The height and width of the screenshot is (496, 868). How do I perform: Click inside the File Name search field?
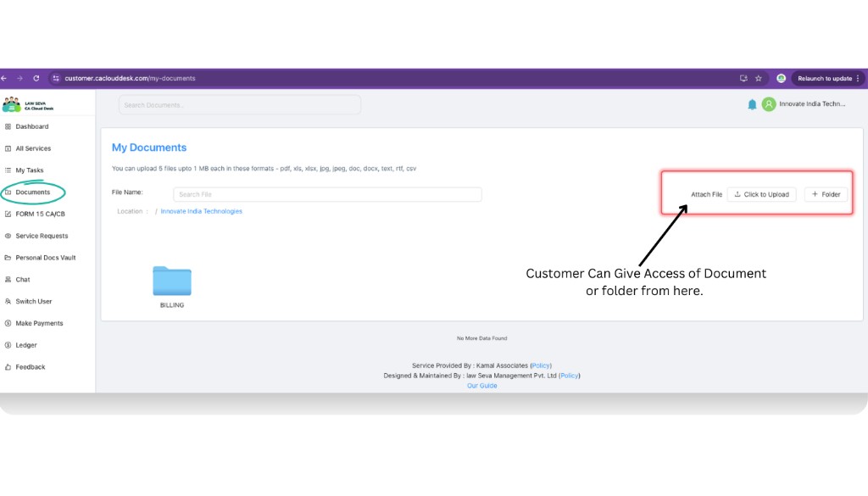pyautogui.click(x=327, y=194)
